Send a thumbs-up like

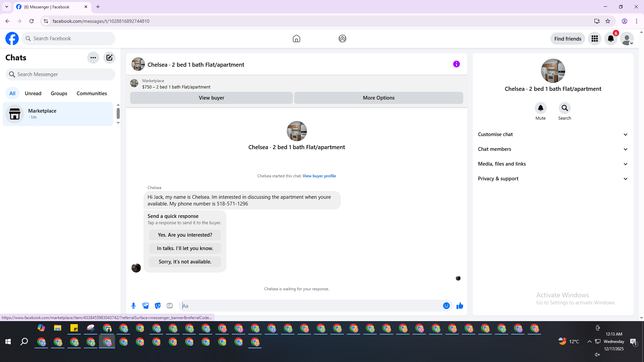(x=460, y=306)
